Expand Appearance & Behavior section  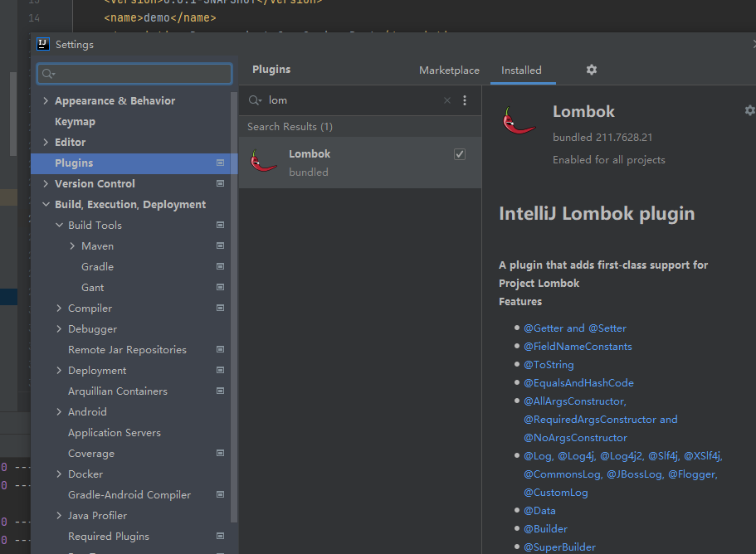pyautogui.click(x=46, y=100)
